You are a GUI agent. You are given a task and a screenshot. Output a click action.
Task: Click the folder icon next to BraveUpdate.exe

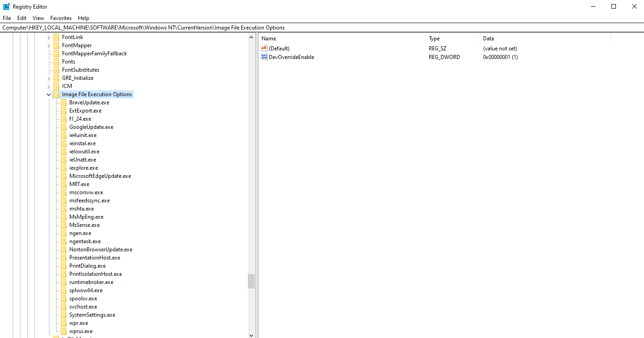pos(63,103)
